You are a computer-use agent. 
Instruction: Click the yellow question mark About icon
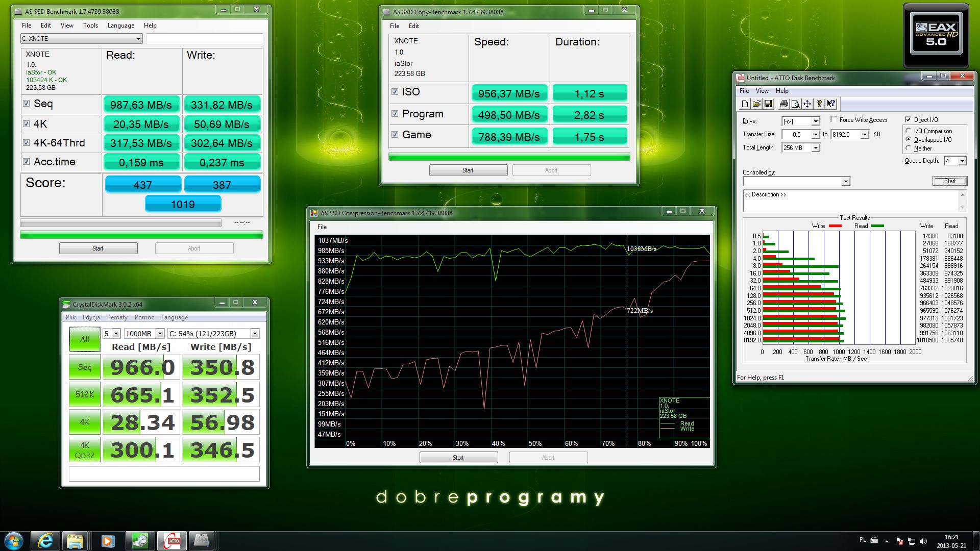pyautogui.click(x=819, y=104)
